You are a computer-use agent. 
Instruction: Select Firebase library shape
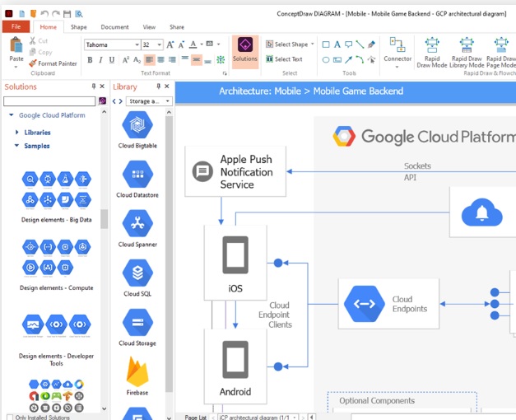pyautogui.click(x=137, y=376)
